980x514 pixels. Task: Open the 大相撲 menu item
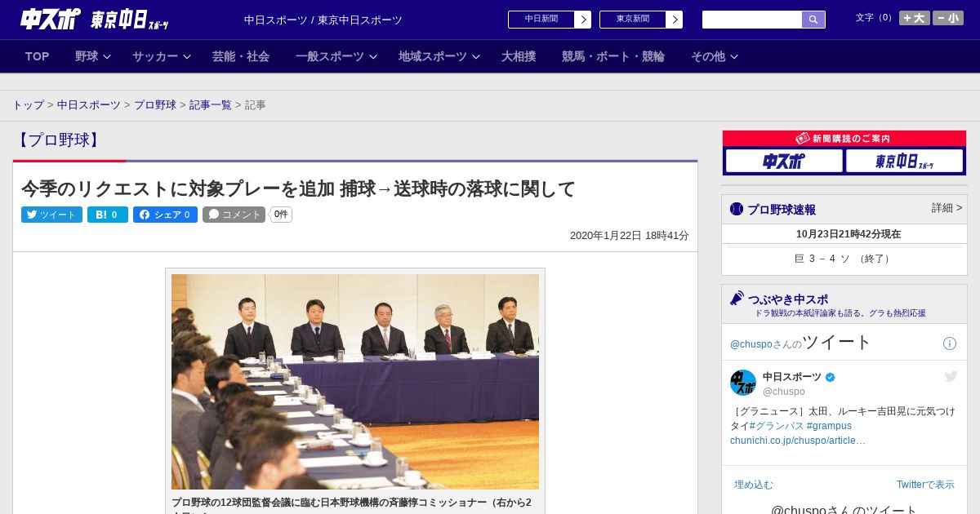tap(519, 56)
